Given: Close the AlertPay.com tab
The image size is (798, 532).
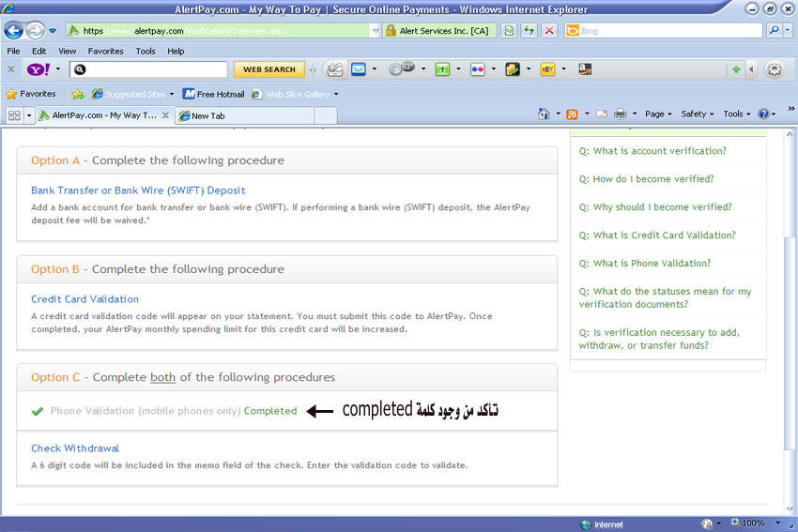Looking at the screenshot, I should 165,115.
